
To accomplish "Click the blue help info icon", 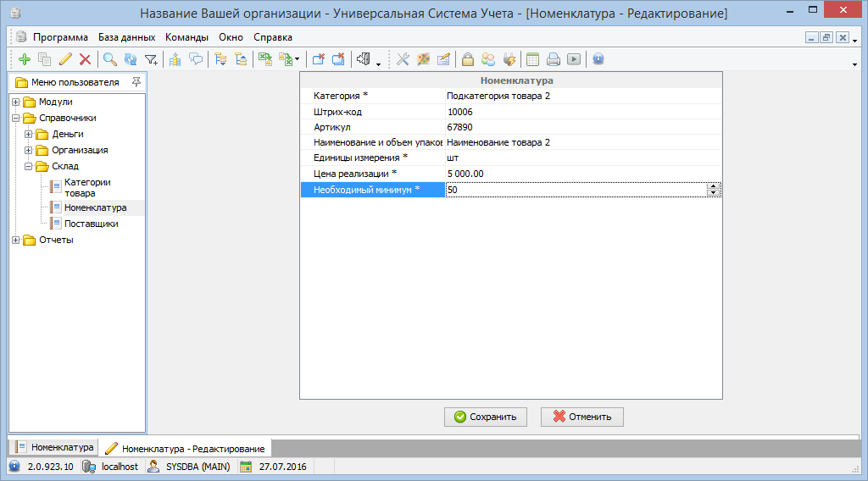I will pos(598,59).
